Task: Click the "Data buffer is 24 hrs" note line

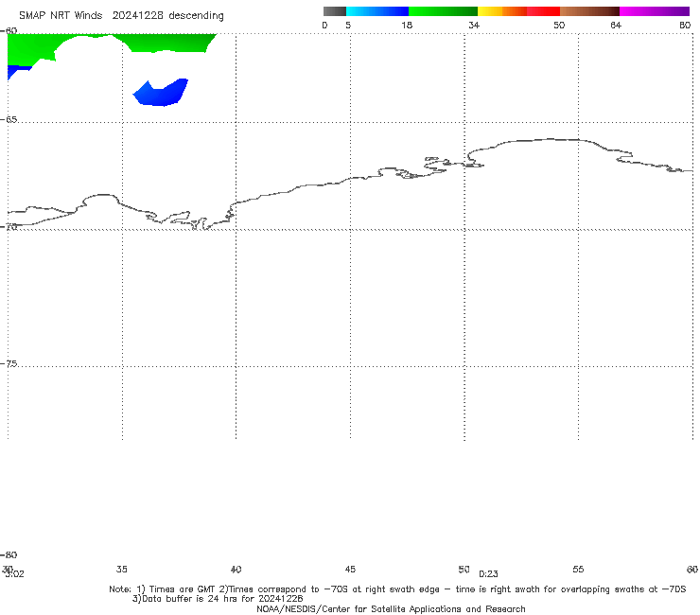Action: tap(218, 599)
